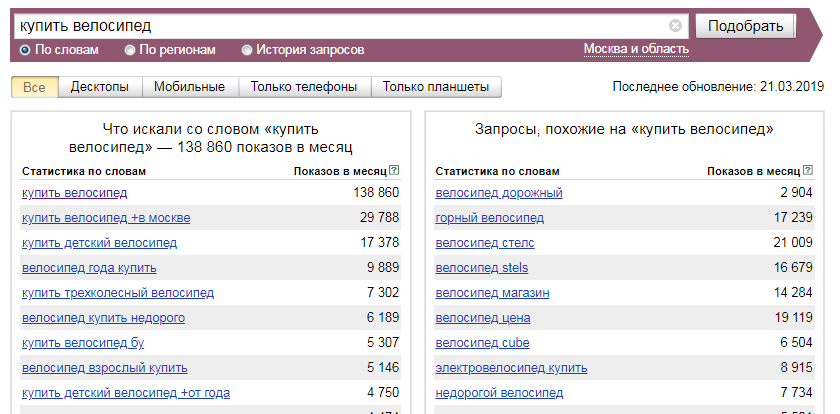Open the велосипед года купить link
The height and width of the screenshot is (414, 840).
pyautogui.click(x=89, y=267)
